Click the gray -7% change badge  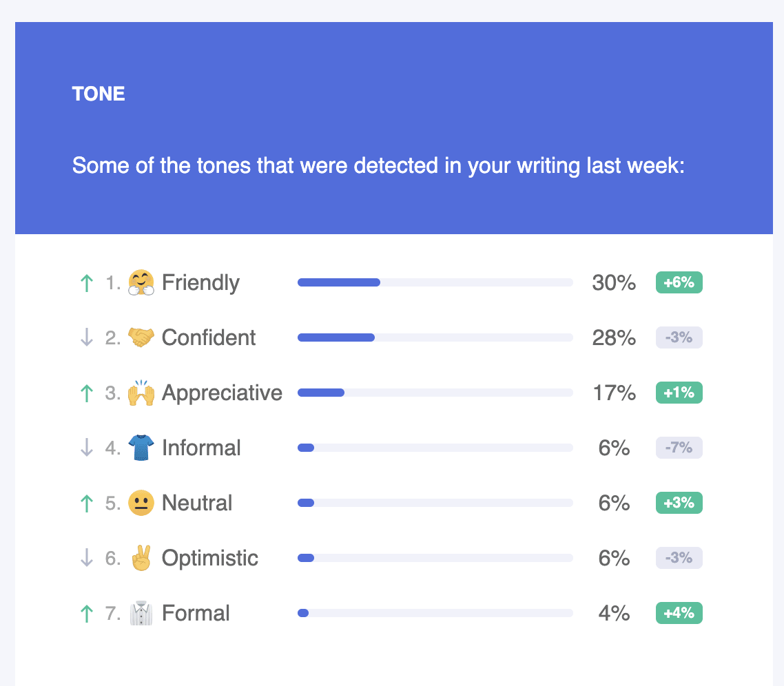pyautogui.click(x=679, y=448)
